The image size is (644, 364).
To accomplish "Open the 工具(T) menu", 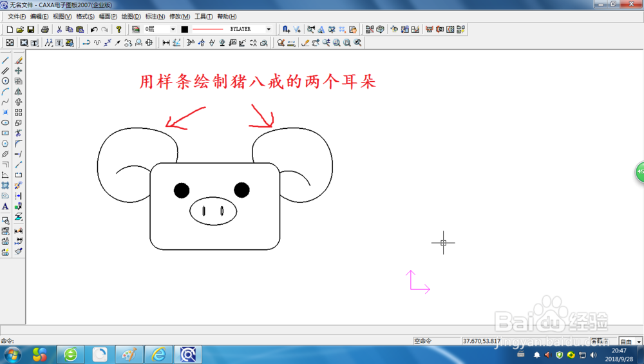I will [x=204, y=17].
